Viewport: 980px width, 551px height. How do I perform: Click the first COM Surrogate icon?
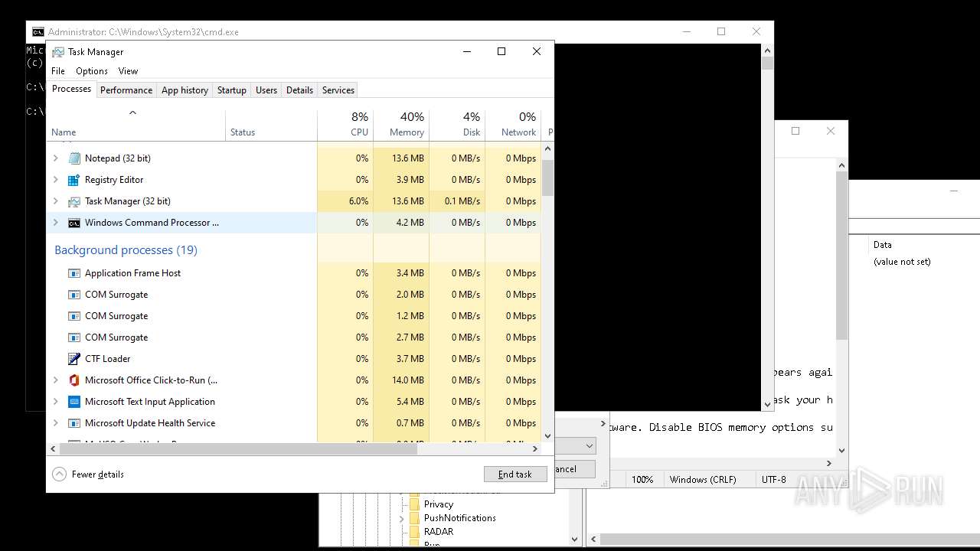click(74, 295)
